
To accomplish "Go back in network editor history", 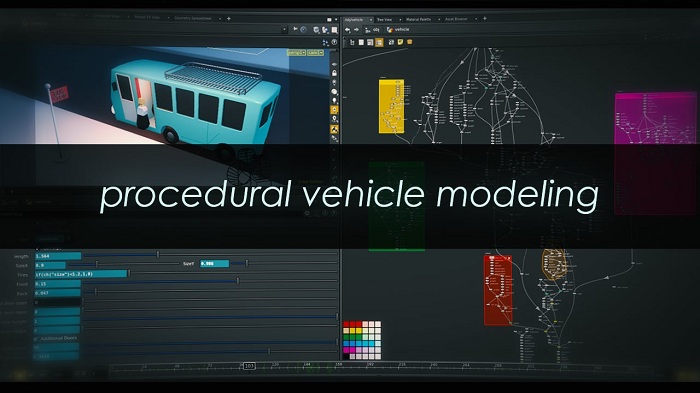I will (348, 30).
